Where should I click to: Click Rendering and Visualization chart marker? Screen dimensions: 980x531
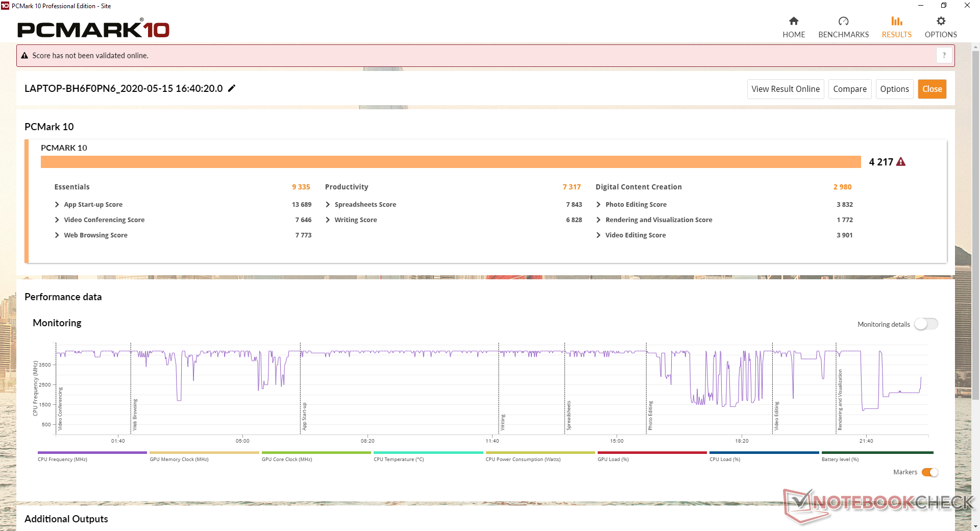(840, 400)
